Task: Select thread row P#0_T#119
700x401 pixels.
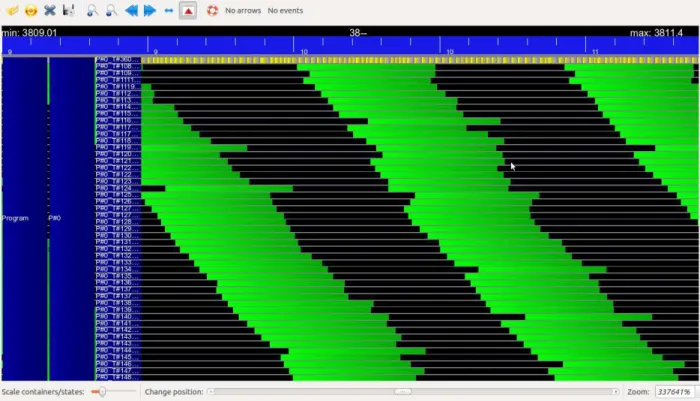Action: click(x=117, y=147)
